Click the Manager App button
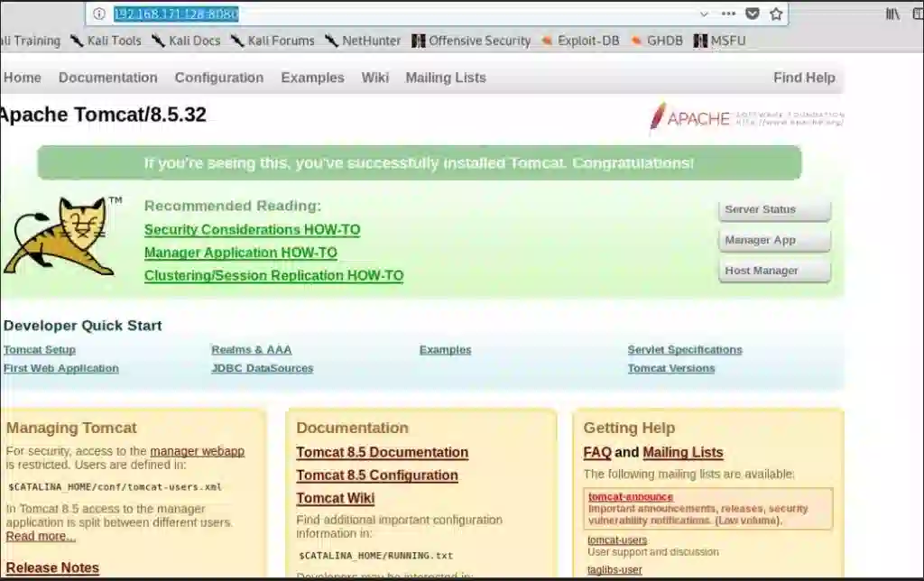Image resolution: width=924 pixels, height=581 pixels. (x=774, y=240)
